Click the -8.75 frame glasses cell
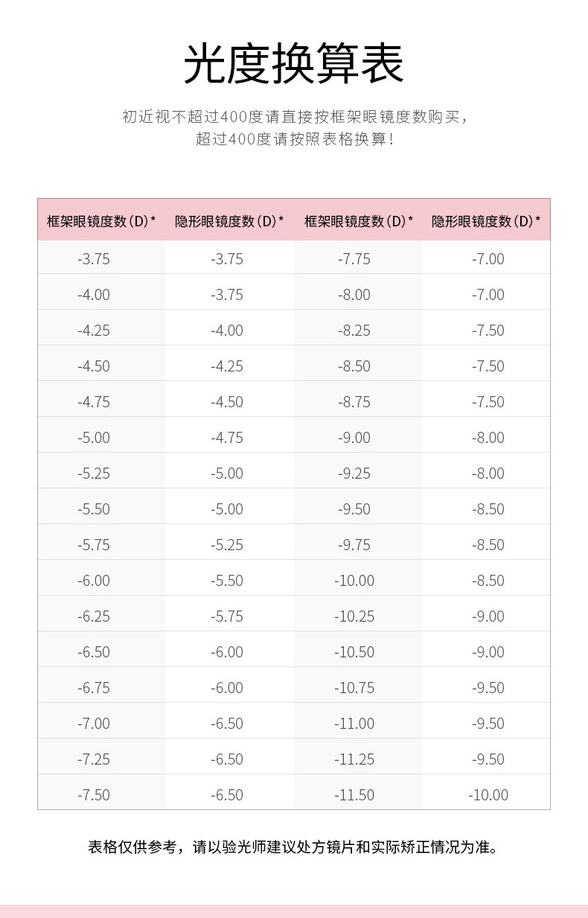This screenshot has width=588, height=918. [x=354, y=402]
